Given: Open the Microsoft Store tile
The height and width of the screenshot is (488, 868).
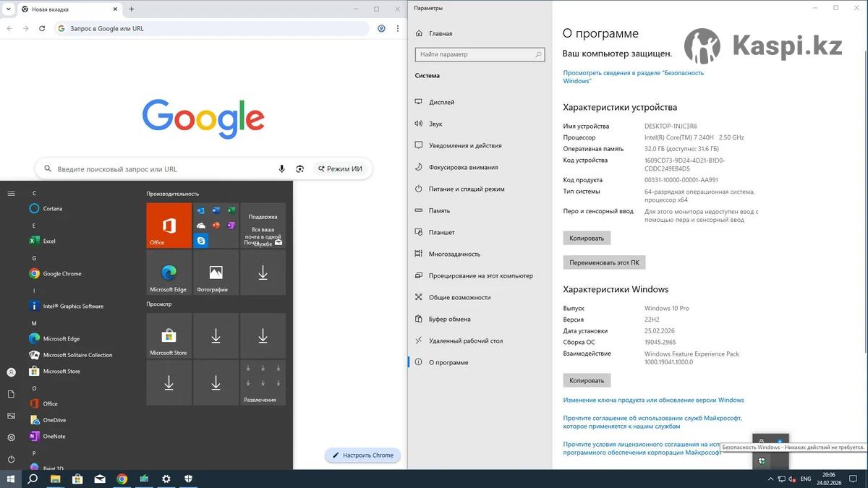Looking at the screenshot, I should pyautogui.click(x=169, y=336).
